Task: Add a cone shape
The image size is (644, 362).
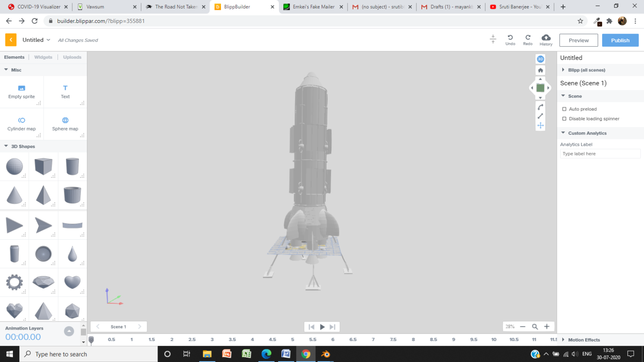Action: click(14, 195)
